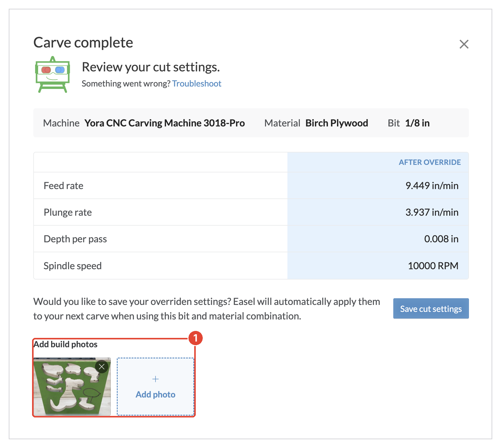Click the plus icon above Add photo
This screenshot has height=448, width=501.
156,379
